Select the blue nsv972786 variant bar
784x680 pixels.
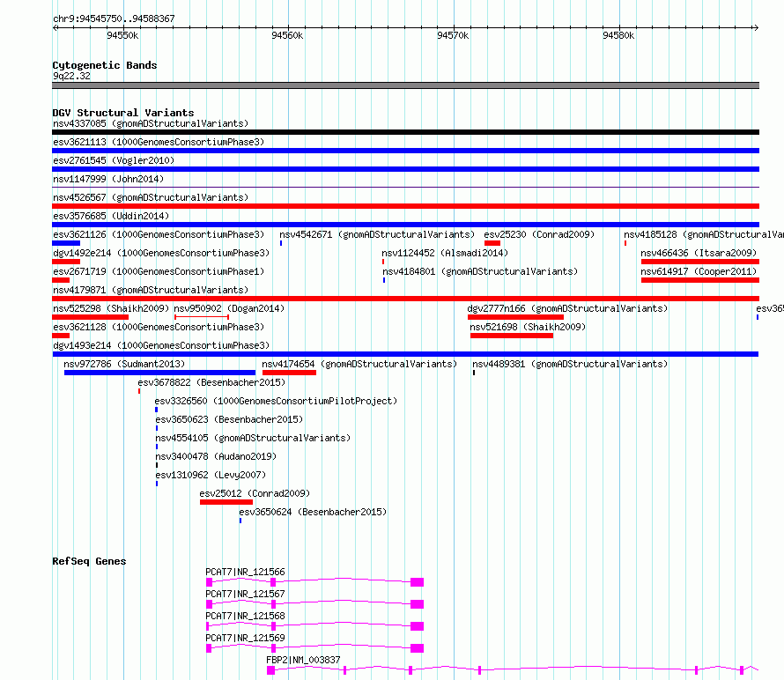[x=159, y=373]
